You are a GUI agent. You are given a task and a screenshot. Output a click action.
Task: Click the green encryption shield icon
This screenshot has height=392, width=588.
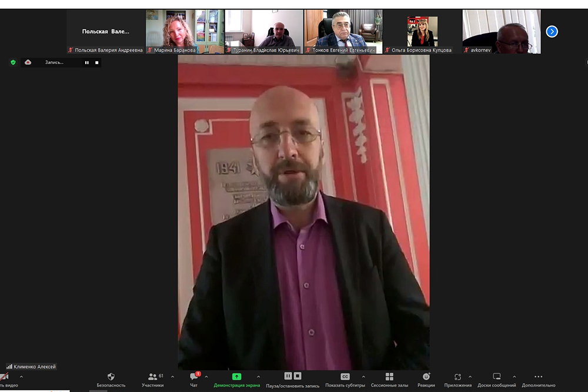13,62
